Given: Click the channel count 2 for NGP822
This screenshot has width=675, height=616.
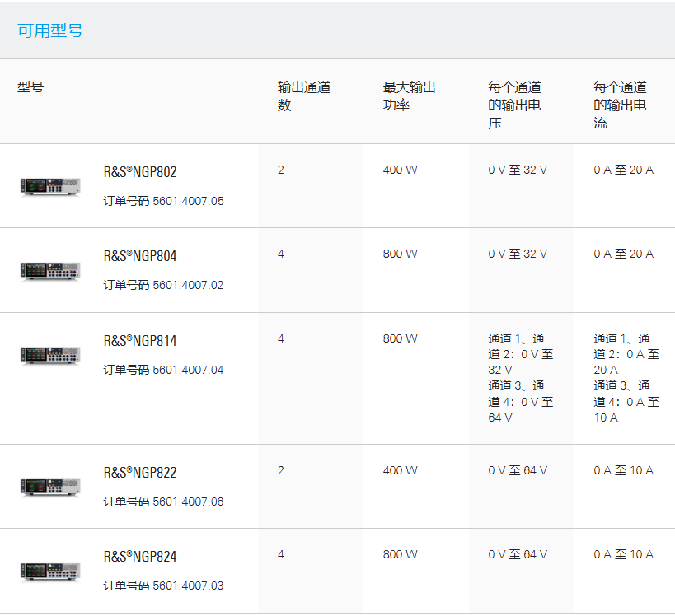Looking at the screenshot, I should point(281,470).
